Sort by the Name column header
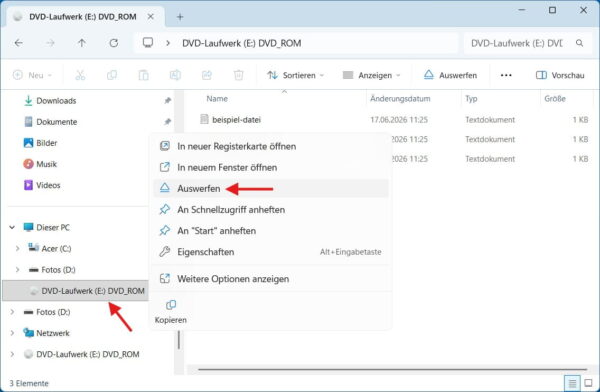Viewport: 600px width, 392px height. coord(217,99)
